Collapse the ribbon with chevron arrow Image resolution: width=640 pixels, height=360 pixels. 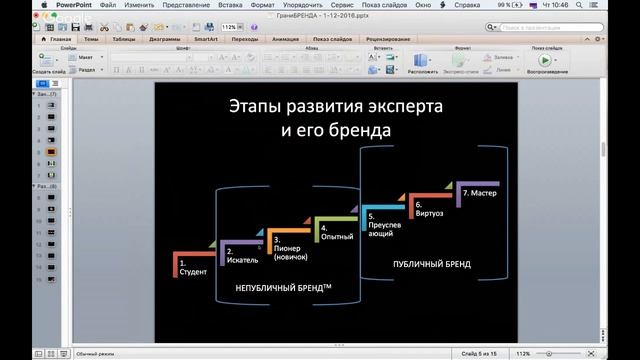click(x=587, y=39)
